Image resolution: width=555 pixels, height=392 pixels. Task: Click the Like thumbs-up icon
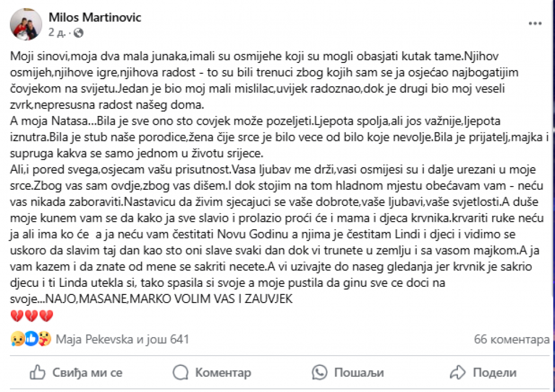click(x=38, y=373)
